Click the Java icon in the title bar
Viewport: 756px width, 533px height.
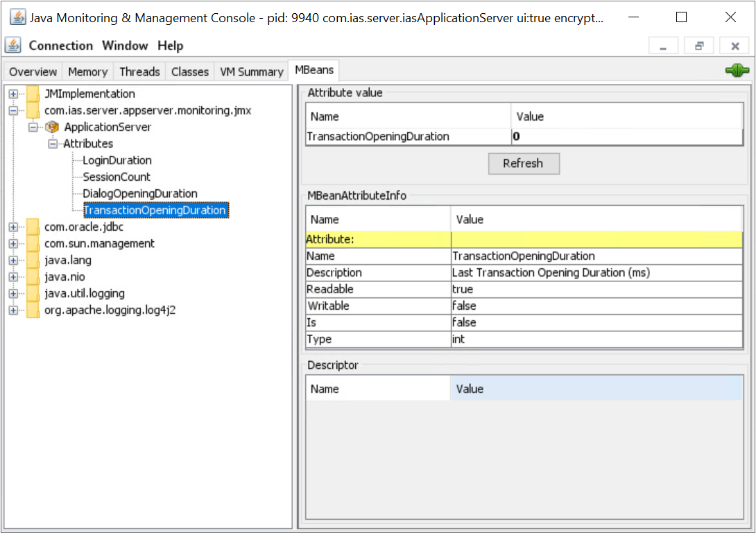[18, 17]
